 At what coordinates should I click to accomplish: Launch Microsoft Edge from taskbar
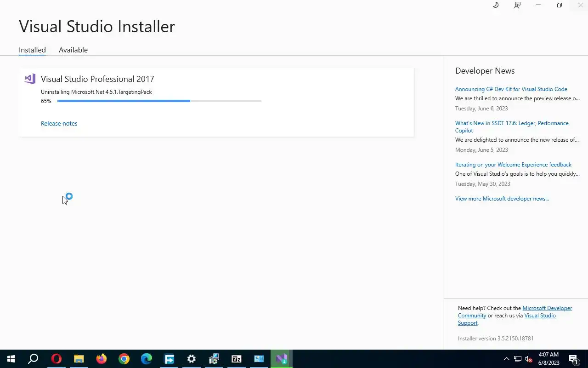click(x=146, y=359)
